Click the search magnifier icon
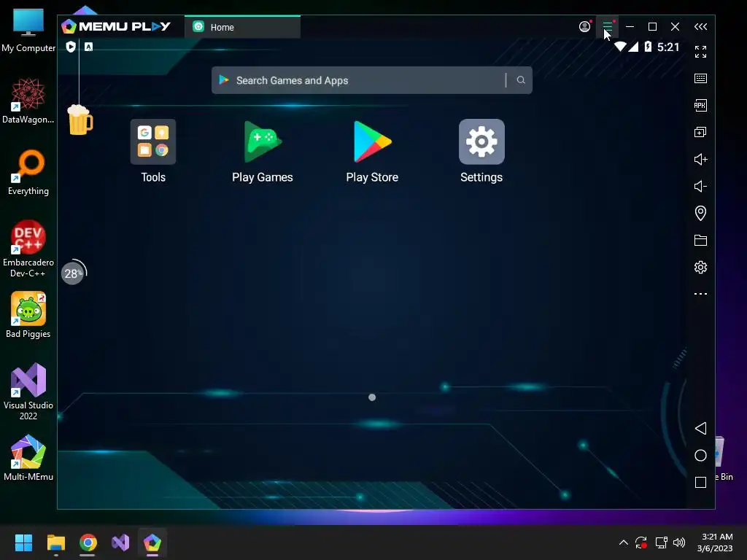The image size is (747, 560). 521,80
